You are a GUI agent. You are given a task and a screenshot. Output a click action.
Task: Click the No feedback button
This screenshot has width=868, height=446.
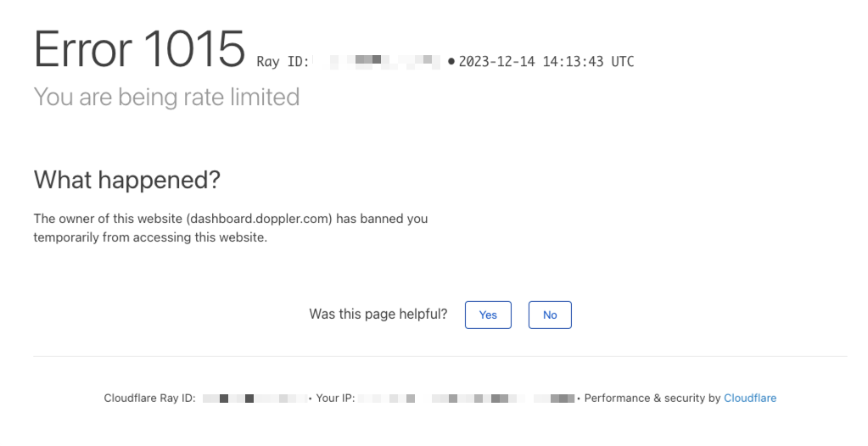[x=550, y=315]
